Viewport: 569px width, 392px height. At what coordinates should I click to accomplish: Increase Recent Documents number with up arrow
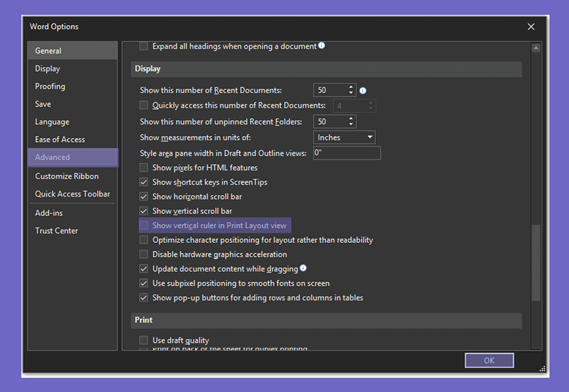tap(351, 87)
